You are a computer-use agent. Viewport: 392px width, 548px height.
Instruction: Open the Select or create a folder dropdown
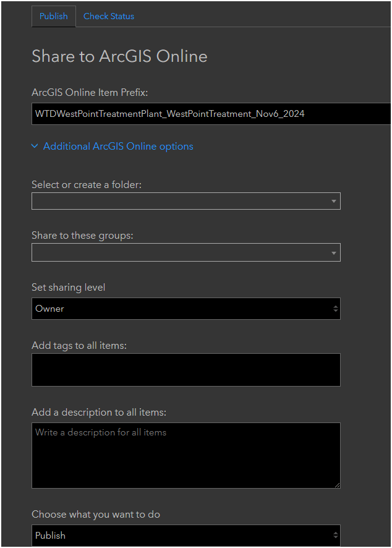(186, 201)
